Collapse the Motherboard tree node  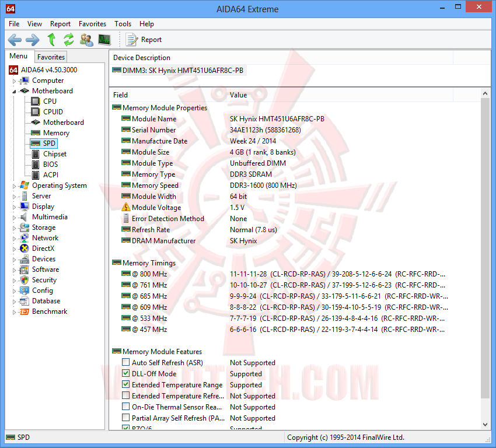pos(14,92)
